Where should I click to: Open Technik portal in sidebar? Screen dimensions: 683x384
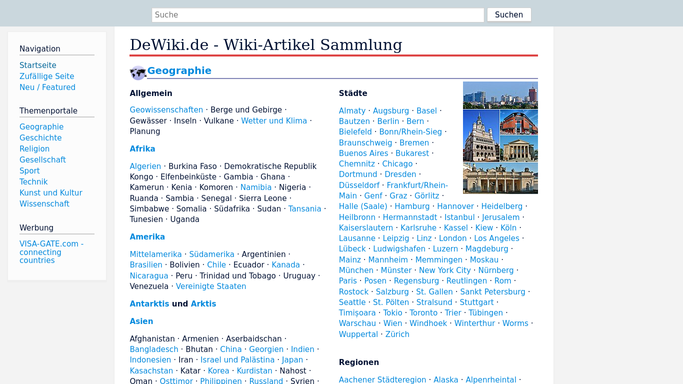[x=33, y=182]
